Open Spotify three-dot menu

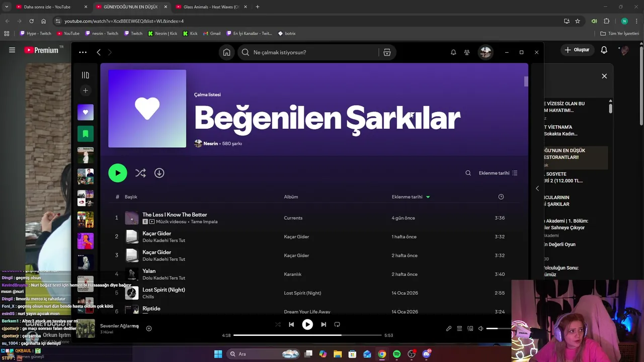coord(83,52)
